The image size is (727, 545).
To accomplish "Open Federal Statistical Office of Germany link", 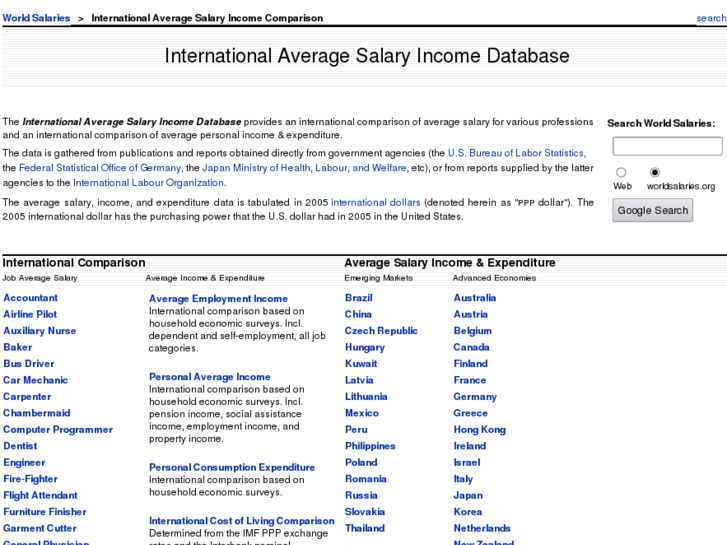I will 101,168.
